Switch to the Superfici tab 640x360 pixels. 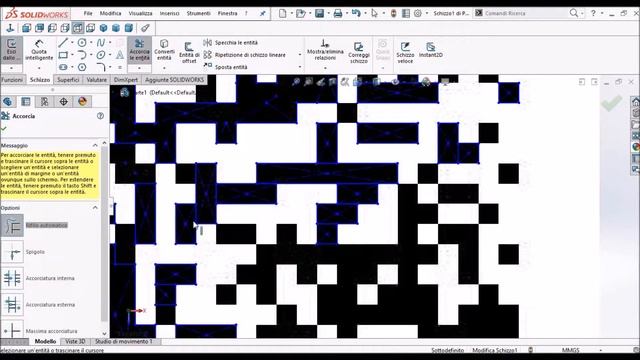point(68,80)
